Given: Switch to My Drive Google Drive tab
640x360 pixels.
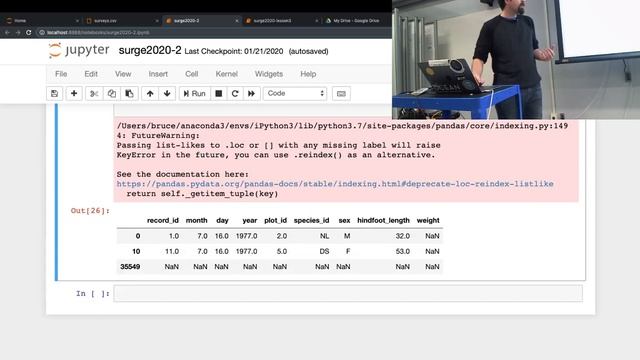Looking at the screenshot, I should (356, 20).
